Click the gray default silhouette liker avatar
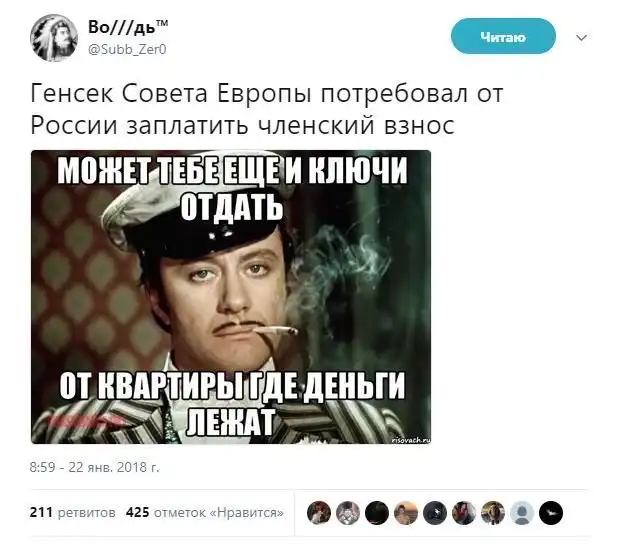623x549 pixels. coord(522,513)
